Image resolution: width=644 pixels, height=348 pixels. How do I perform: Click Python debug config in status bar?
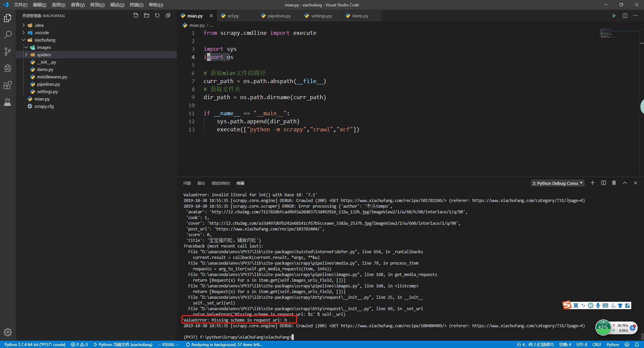[x=123, y=344]
